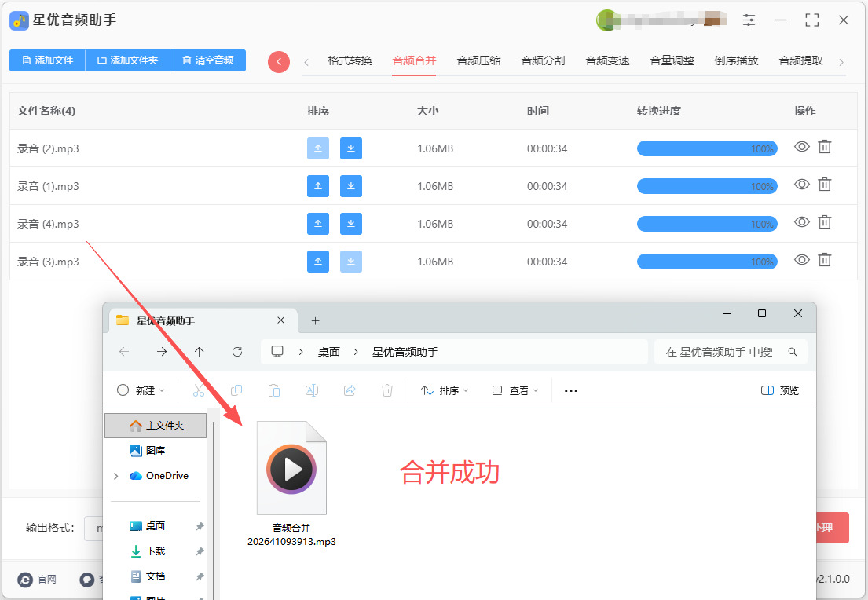Select 主文件夹 in Explorer sidebar
This screenshot has width=868, height=600.
coord(156,425)
